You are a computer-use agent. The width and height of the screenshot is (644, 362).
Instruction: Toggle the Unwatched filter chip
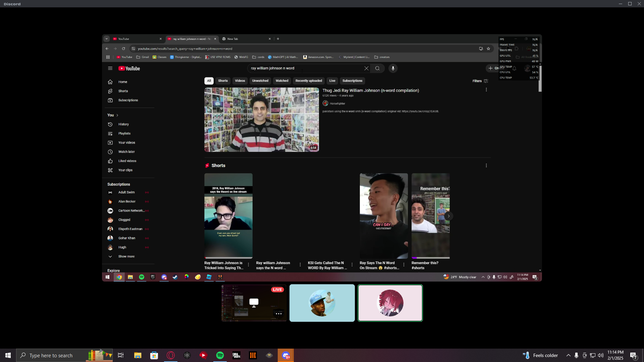pos(260,81)
